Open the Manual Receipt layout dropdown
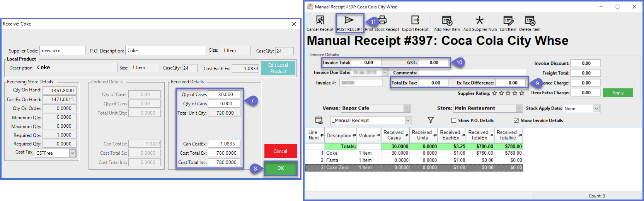Image resolution: width=644 pixels, height=201 pixels. pyautogui.click(x=408, y=121)
